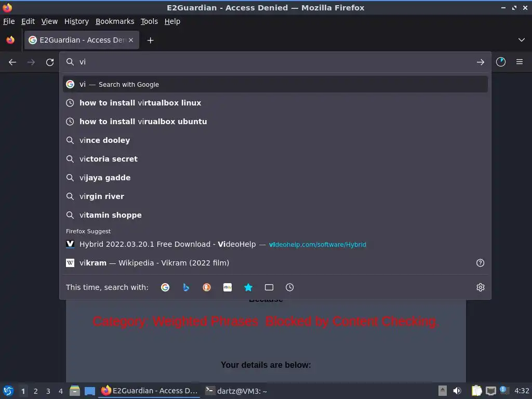532x399 pixels.
Task: Choose 'virgin river' suggestion
Action: [x=275, y=196]
